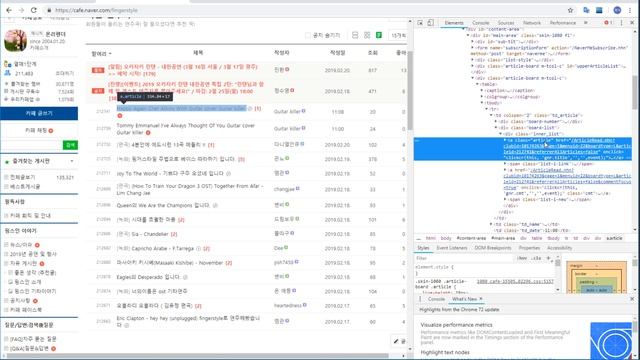This screenshot has height=360, width=640.
Task: Click green search button in cafe sidebar
Action: (70, 145)
